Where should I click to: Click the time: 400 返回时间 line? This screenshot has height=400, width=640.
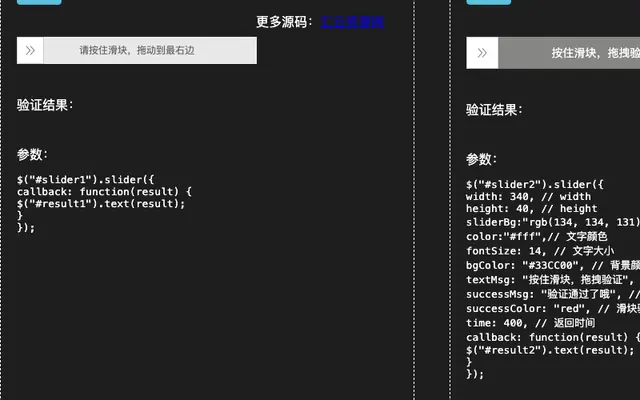530,323
